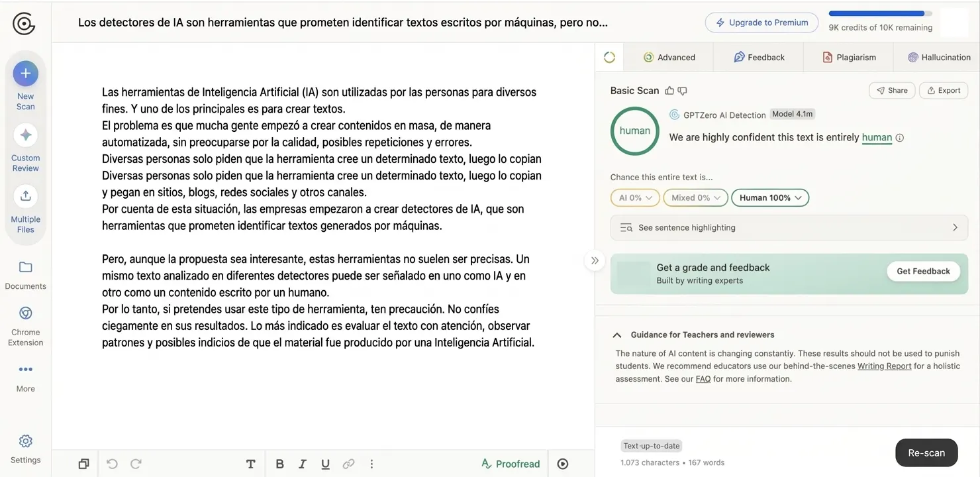Screen dimensions: 980x477
Task: Give thumbs down to Basic Scan
Action: 682,91
